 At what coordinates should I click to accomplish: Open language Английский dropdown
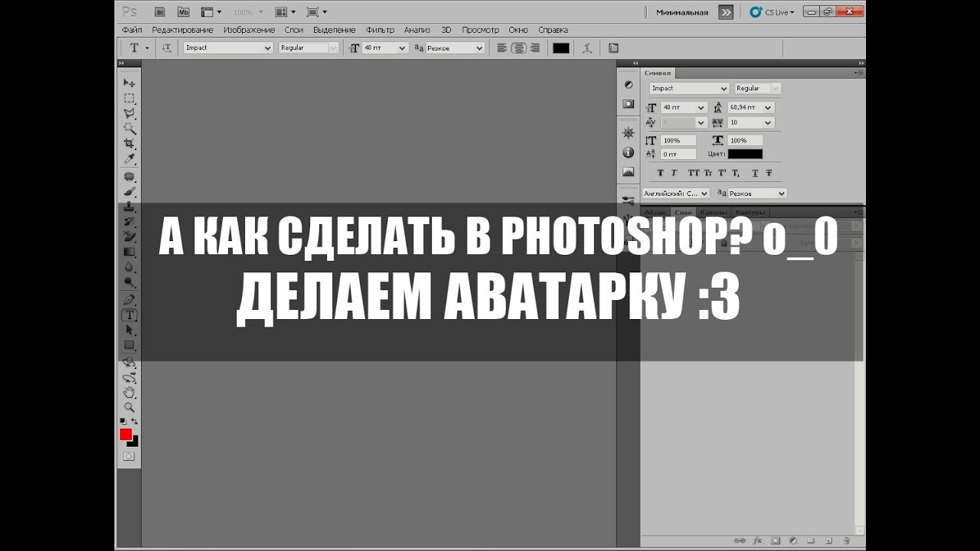pyautogui.click(x=704, y=194)
